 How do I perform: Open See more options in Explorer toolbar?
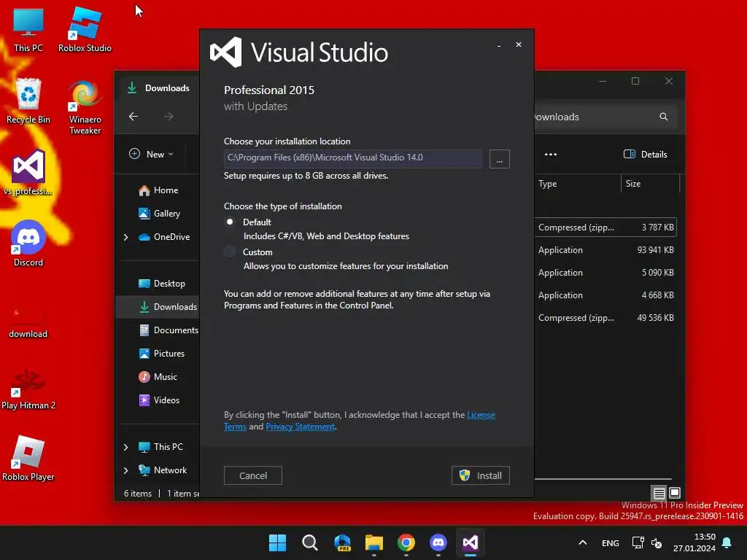coord(551,155)
